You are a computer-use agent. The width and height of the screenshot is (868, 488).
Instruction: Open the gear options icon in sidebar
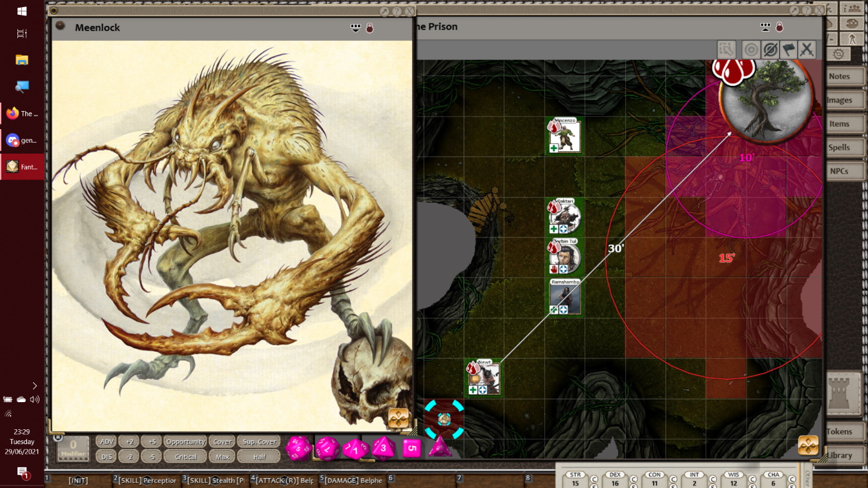coord(839,54)
